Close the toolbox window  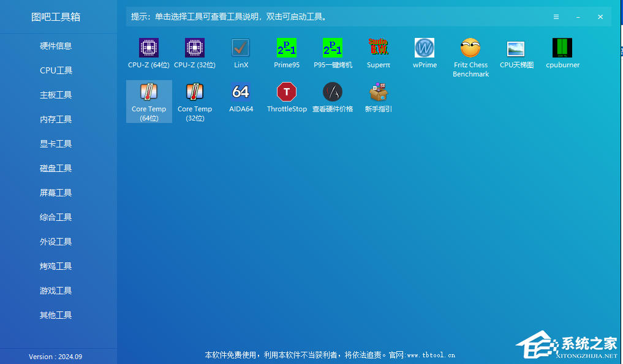tap(600, 17)
